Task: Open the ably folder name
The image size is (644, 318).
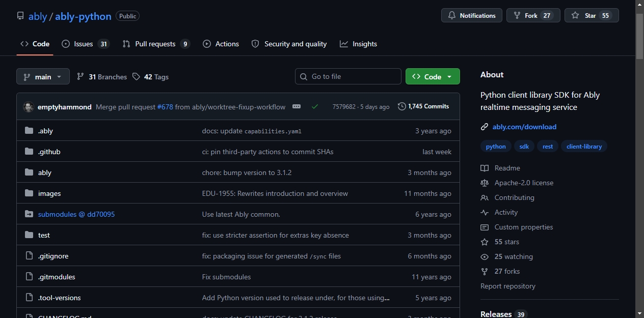Action: click(45, 172)
